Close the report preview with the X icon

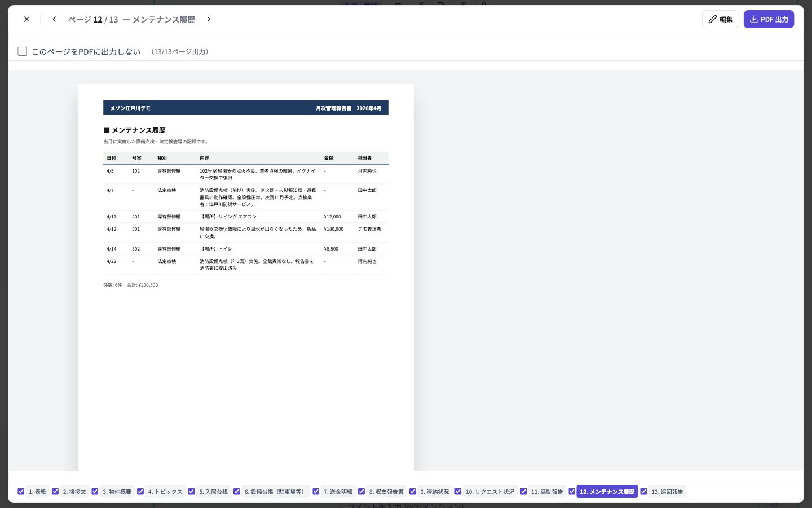(27, 19)
